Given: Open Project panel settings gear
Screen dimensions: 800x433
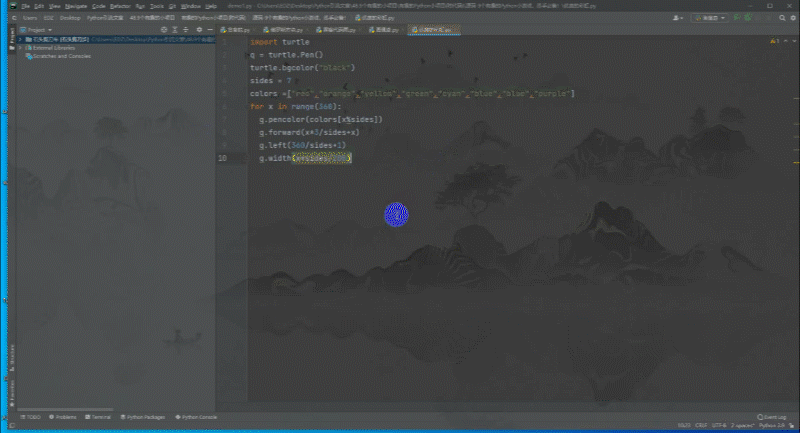Looking at the screenshot, I should (x=199, y=30).
